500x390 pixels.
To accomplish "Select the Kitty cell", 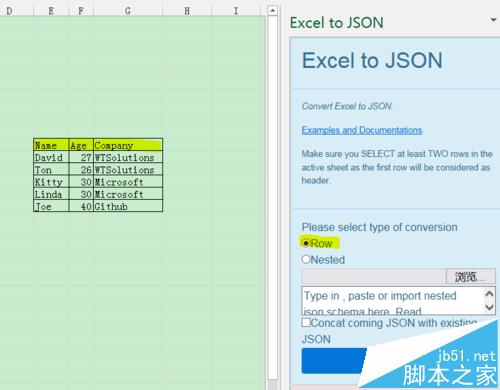I will click(51, 182).
